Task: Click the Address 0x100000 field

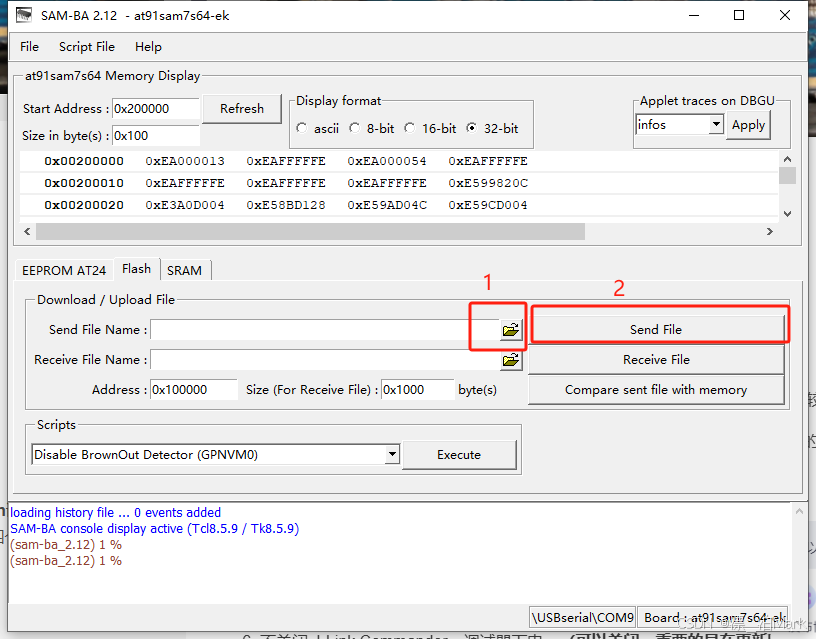Action: (x=194, y=390)
